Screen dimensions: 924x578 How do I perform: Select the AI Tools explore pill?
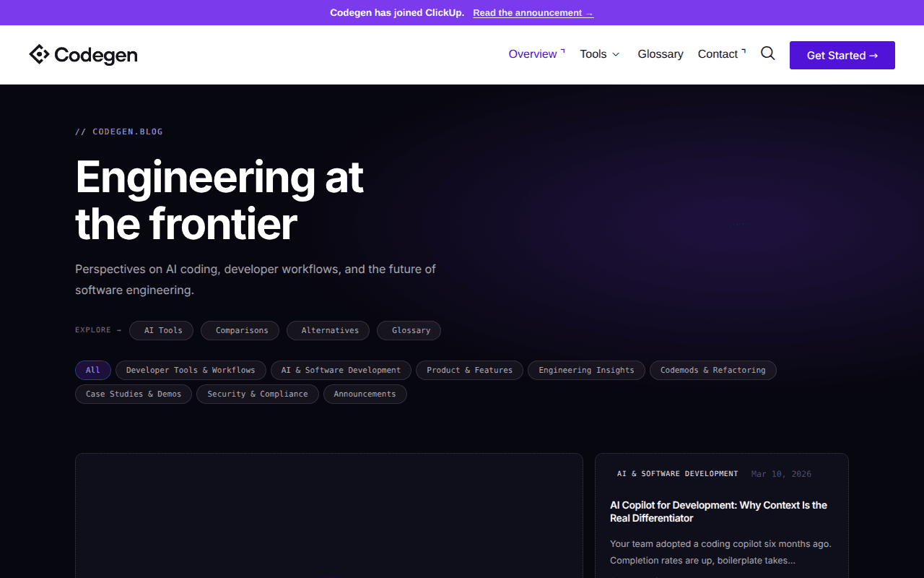(x=161, y=330)
